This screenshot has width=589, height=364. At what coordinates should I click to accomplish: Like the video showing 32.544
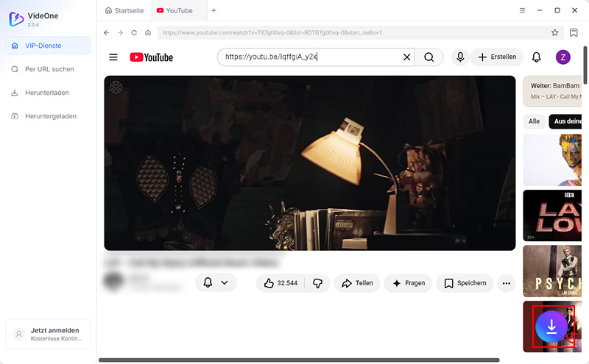click(x=281, y=283)
